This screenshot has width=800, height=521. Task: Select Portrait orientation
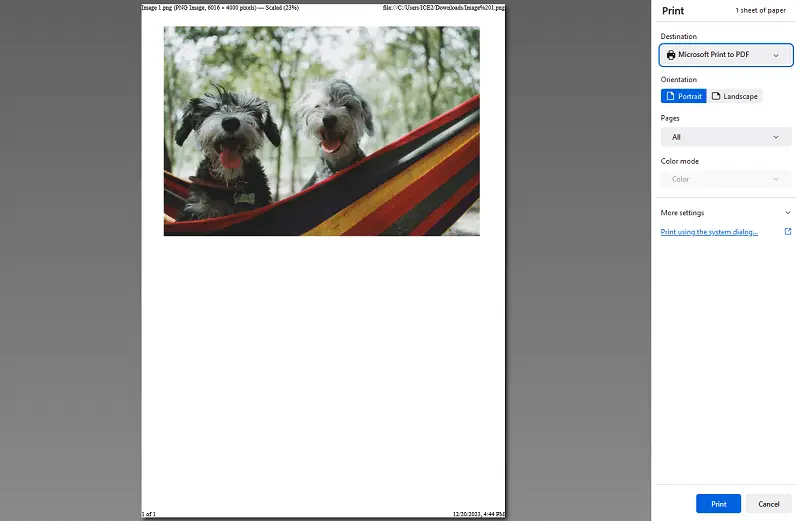pos(684,96)
